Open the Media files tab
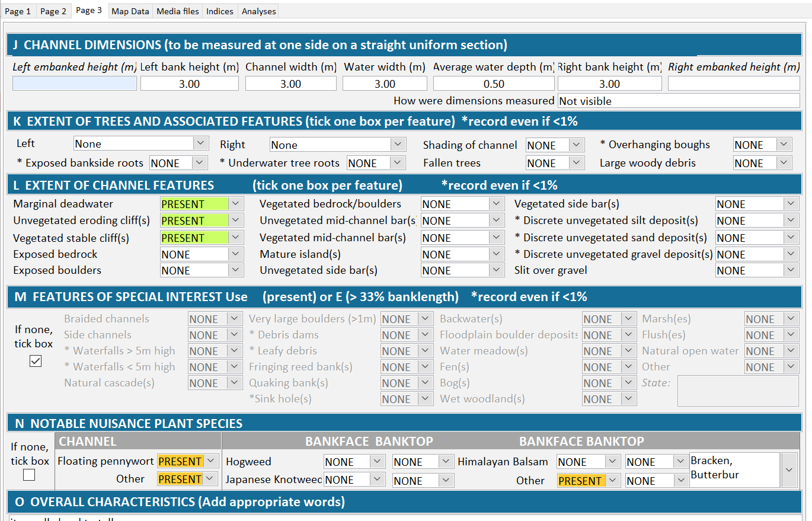Viewport: 812px width, 521px height. coord(177,11)
